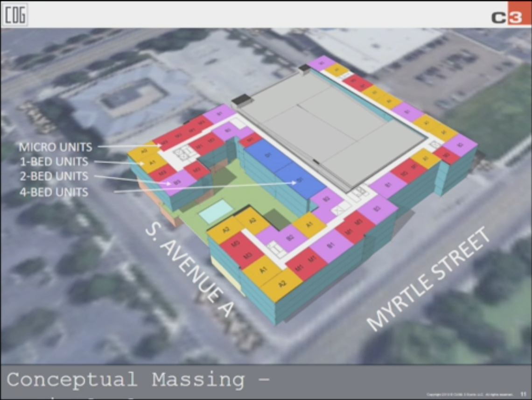Select the 1-BED UNITS legend label
This screenshot has width=532, height=400.
(x=54, y=161)
